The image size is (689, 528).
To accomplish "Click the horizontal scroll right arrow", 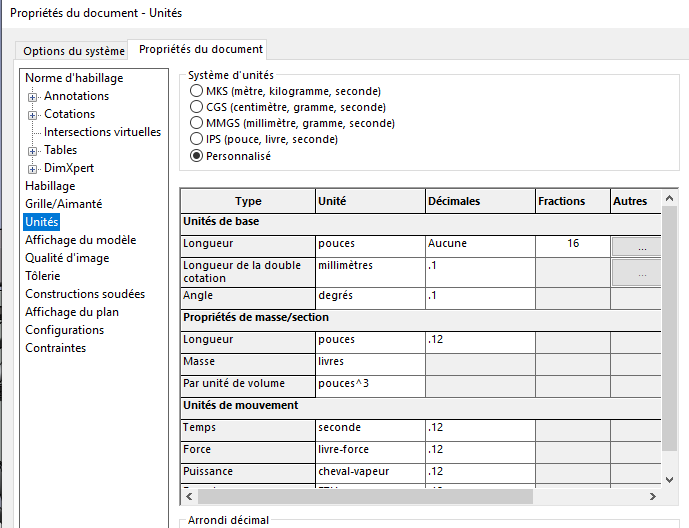I will [653, 496].
